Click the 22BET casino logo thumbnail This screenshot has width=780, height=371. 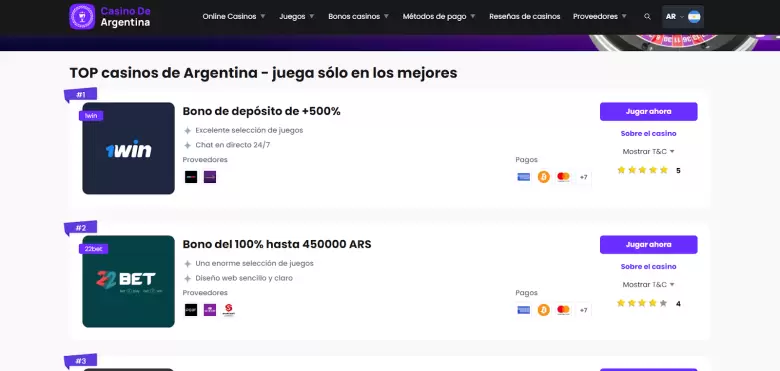pos(128,281)
